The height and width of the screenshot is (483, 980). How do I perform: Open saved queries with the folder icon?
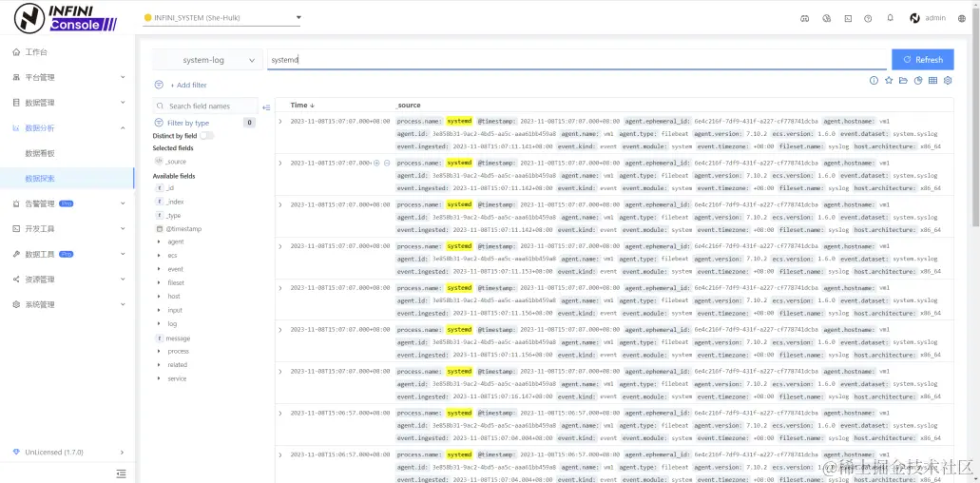coord(903,81)
